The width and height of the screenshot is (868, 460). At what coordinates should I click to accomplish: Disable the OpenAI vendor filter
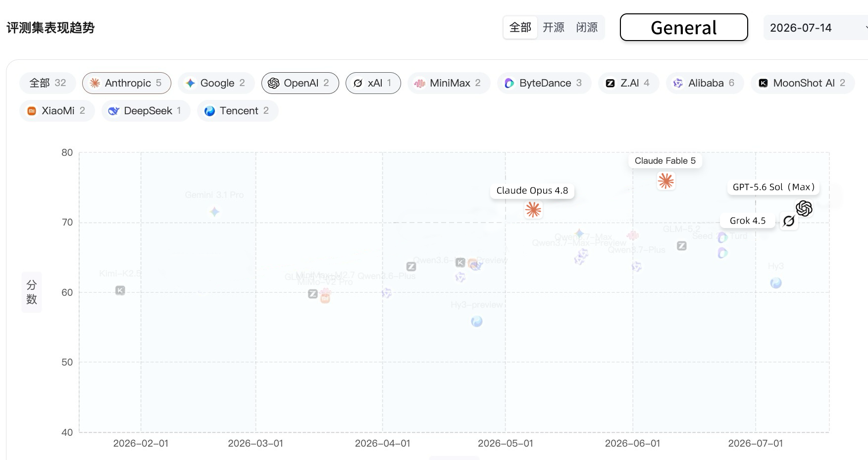(x=300, y=83)
